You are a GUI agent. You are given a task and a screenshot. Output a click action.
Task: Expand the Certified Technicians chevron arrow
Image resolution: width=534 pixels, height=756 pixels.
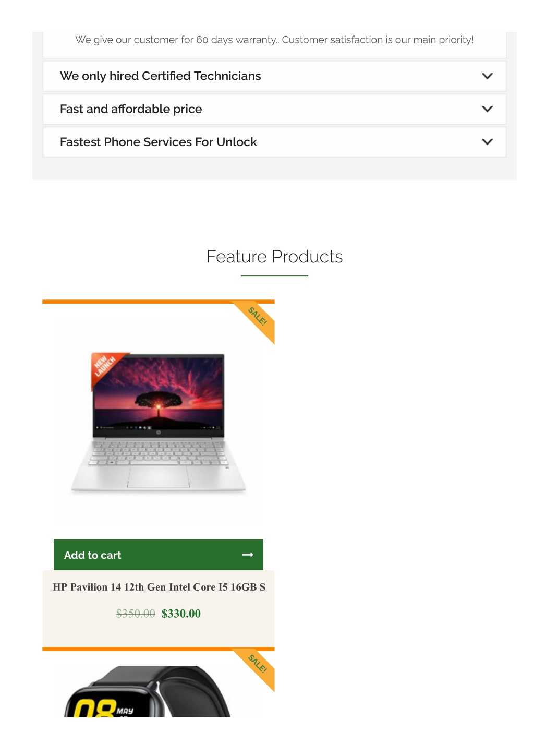(x=487, y=76)
